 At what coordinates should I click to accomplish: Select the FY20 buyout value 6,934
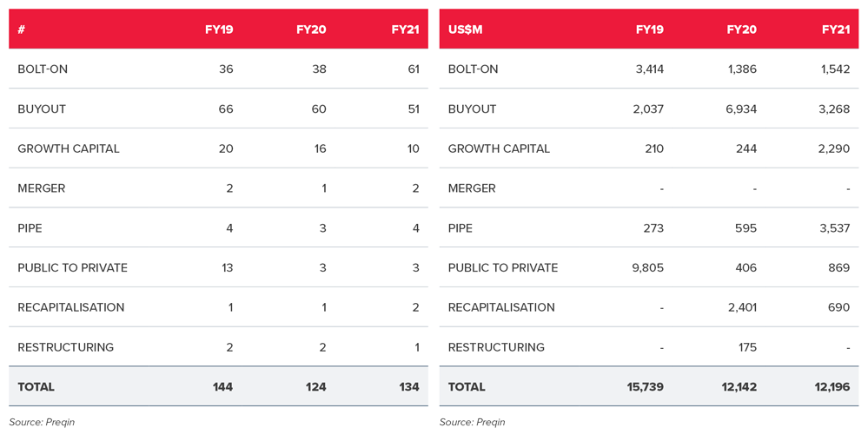(738, 109)
